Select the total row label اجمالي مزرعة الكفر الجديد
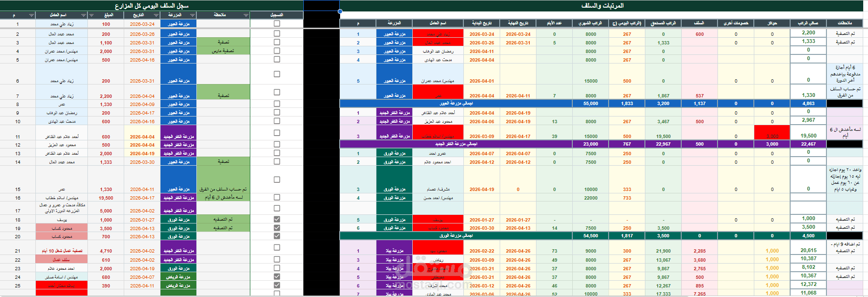This screenshot has width=868, height=297. tap(456, 144)
